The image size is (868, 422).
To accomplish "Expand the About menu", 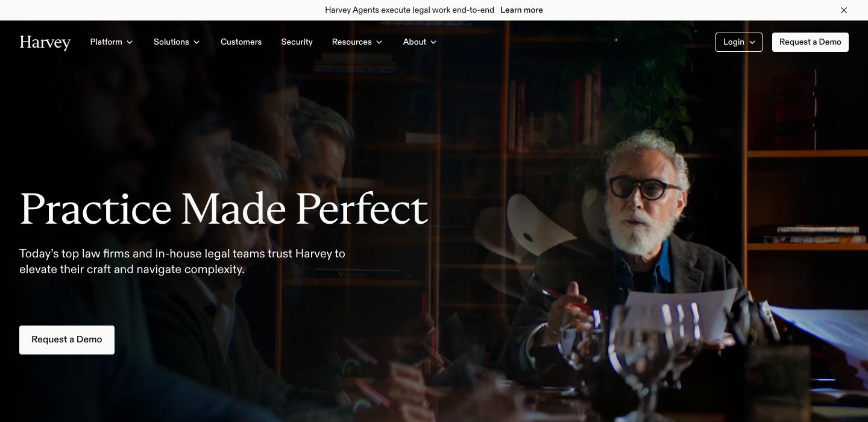I will pyautogui.click(x=420, y=42).
